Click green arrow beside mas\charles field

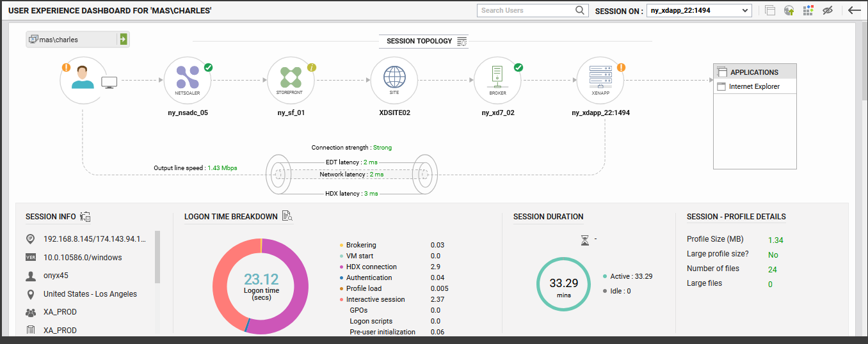pyautogui.click(x=122, y=40)
